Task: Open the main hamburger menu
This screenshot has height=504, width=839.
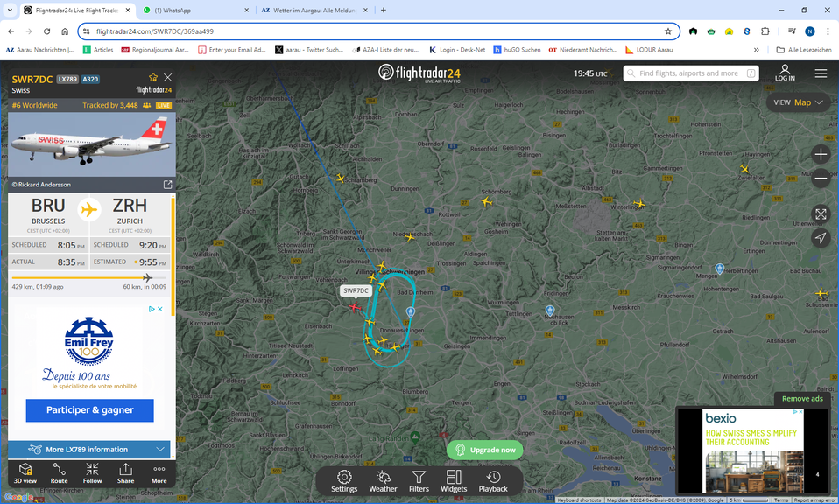Action: (x=821, y=73)
